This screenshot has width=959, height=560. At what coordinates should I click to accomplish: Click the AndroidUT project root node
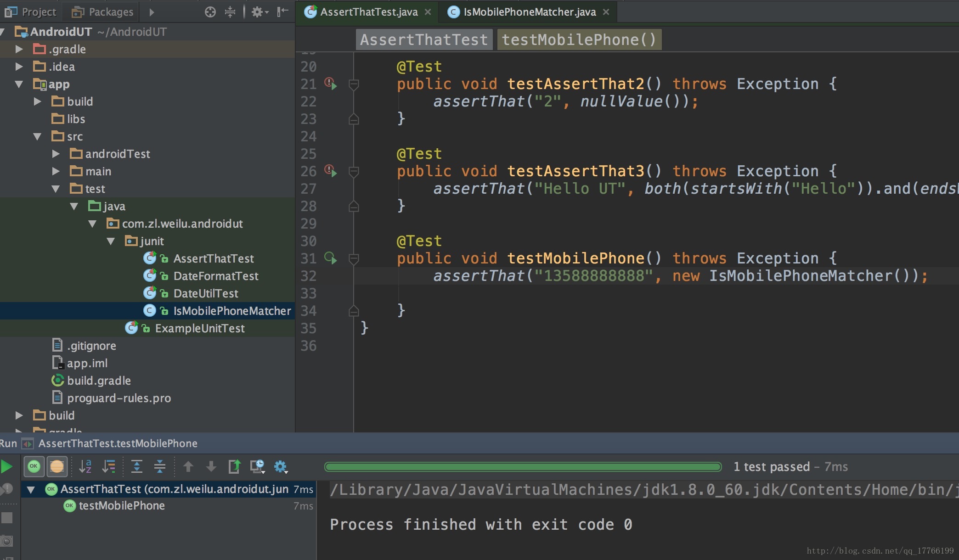pyautogui.click(x=61, y=32)
